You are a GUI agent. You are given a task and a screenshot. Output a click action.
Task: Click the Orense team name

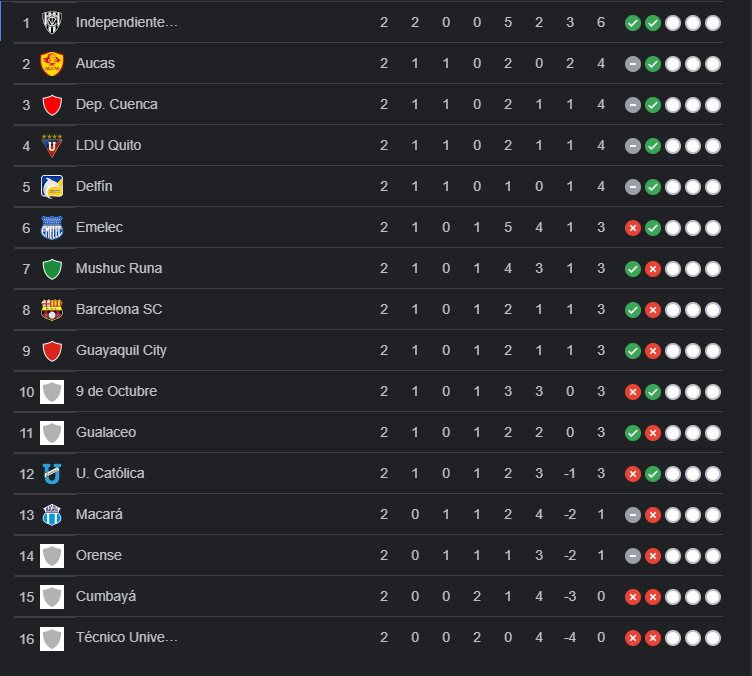pos(99,555)
